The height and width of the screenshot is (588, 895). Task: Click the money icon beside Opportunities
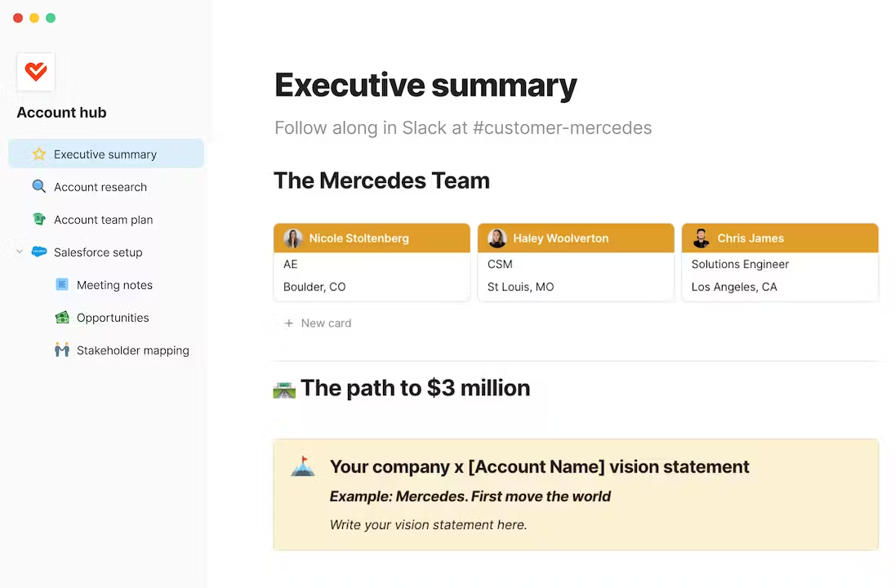(62, 318)
